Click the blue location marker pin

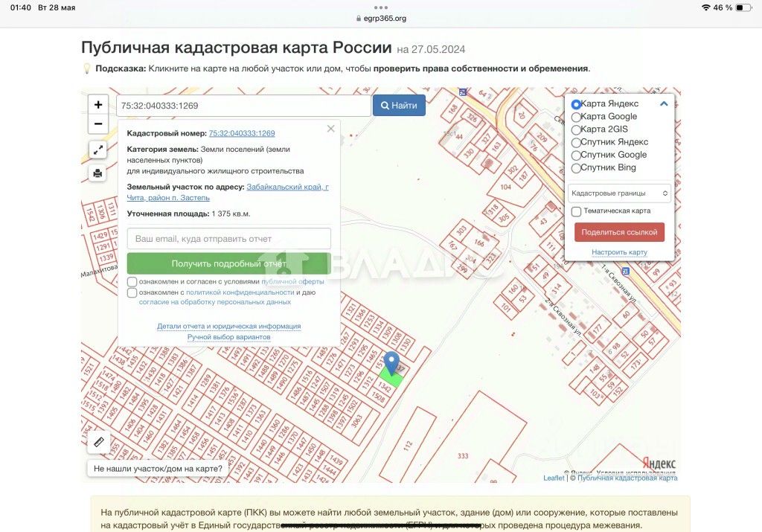click(x=391, y=363)
